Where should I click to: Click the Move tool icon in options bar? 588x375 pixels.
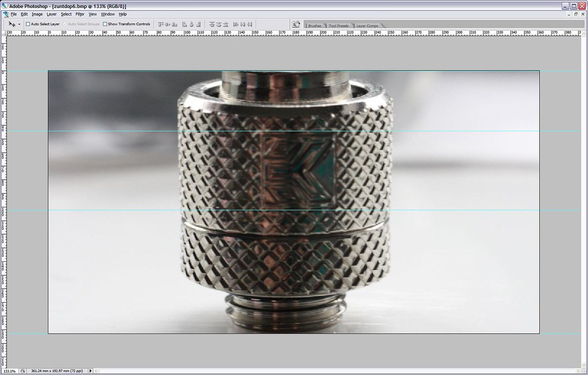[11, 24]
